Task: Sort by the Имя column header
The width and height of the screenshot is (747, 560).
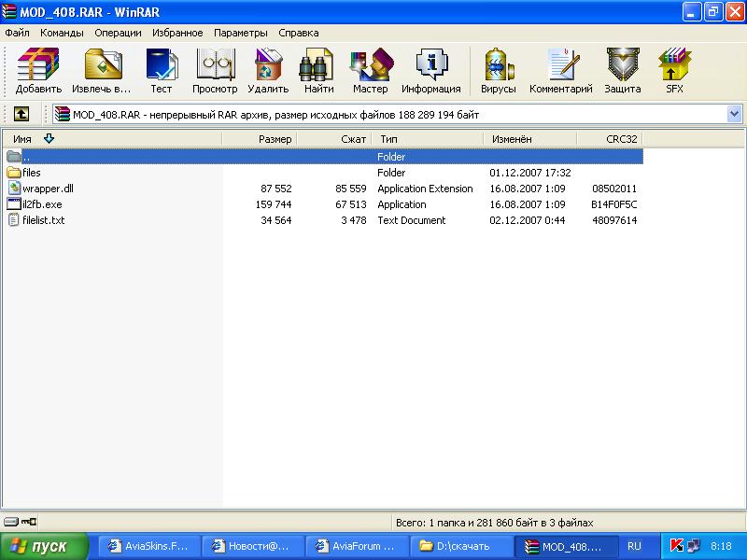Action: (x=112, y=139)
